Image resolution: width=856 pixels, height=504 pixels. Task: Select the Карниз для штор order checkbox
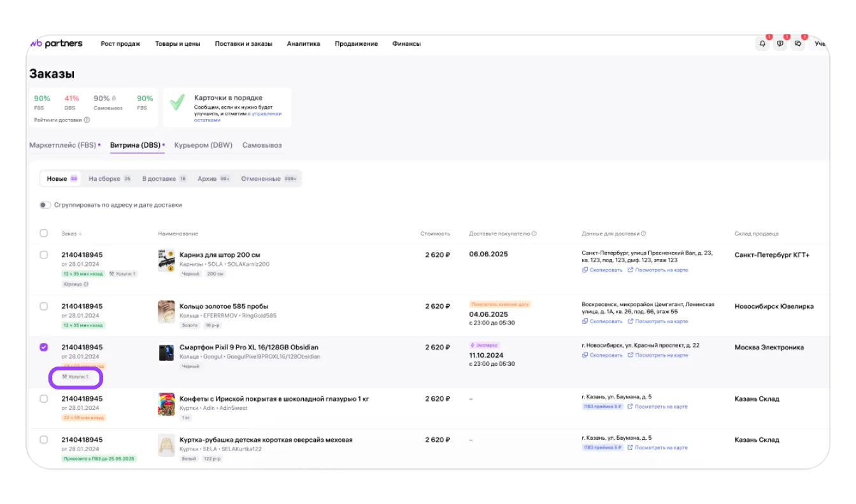(x=44, y=255)
